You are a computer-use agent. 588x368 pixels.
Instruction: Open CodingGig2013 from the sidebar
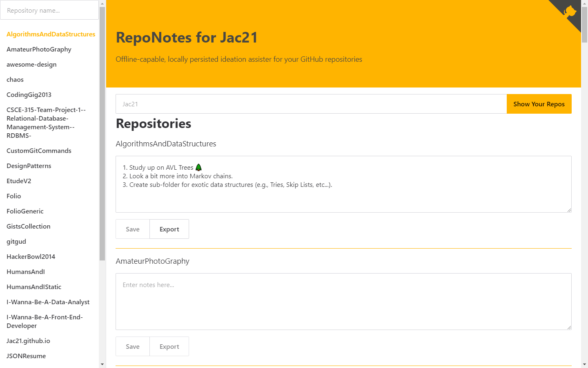(x=29, y=95)
